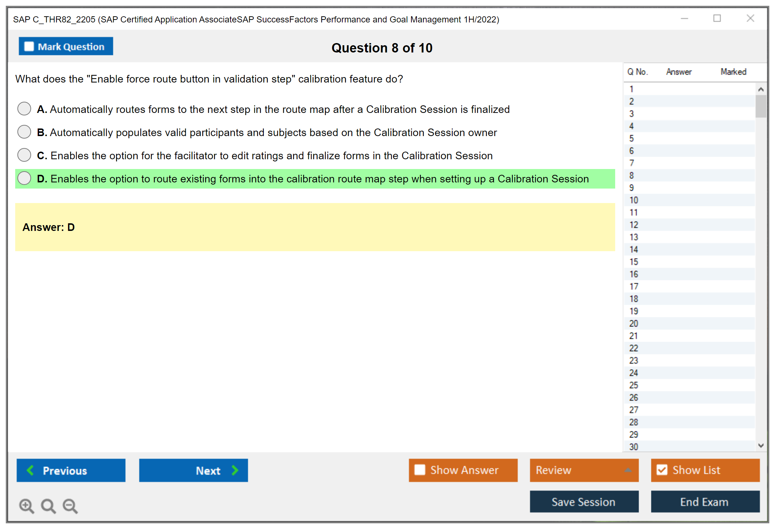Jump to question 15 in the list
This screenshot has width=778, height=532.
point(634,262)
